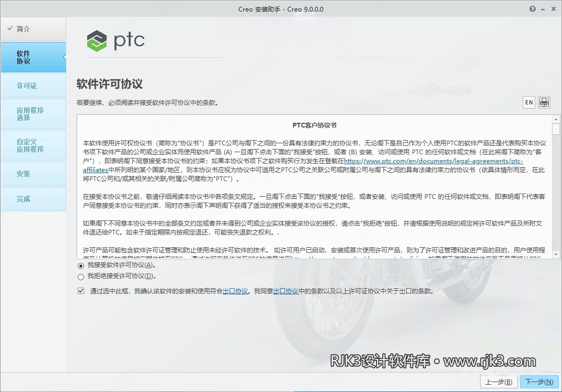562x392 pixels.
Task: Open the 应用程序选择 sidebar step
Action: [33, 114]
